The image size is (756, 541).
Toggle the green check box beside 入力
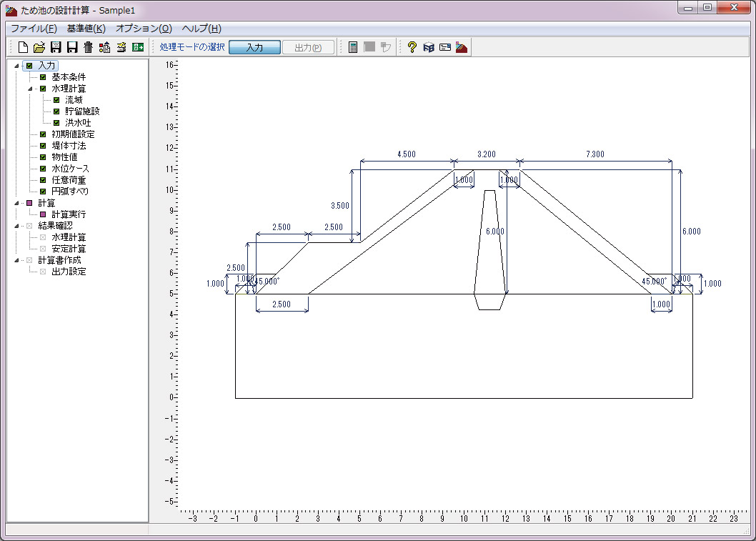[29, 66]
